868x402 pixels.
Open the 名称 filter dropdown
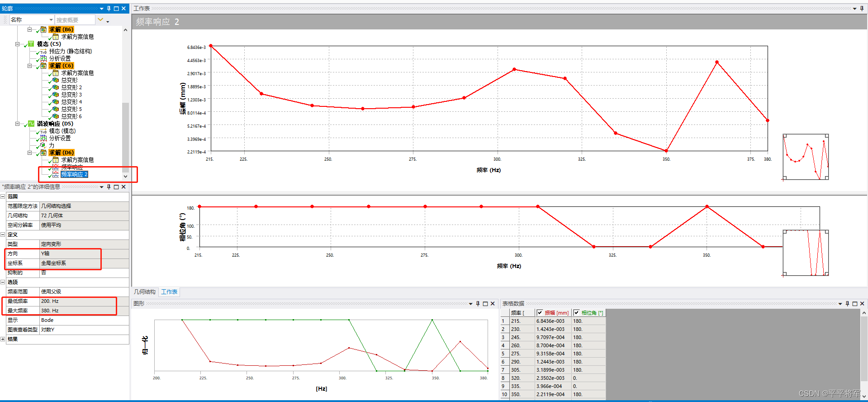click(x=51, y=20)
